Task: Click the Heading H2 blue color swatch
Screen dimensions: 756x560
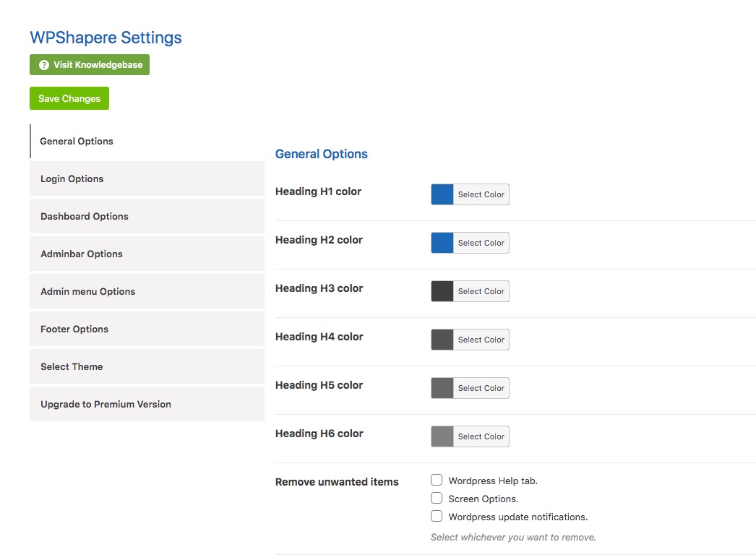Action: [442, 243]
